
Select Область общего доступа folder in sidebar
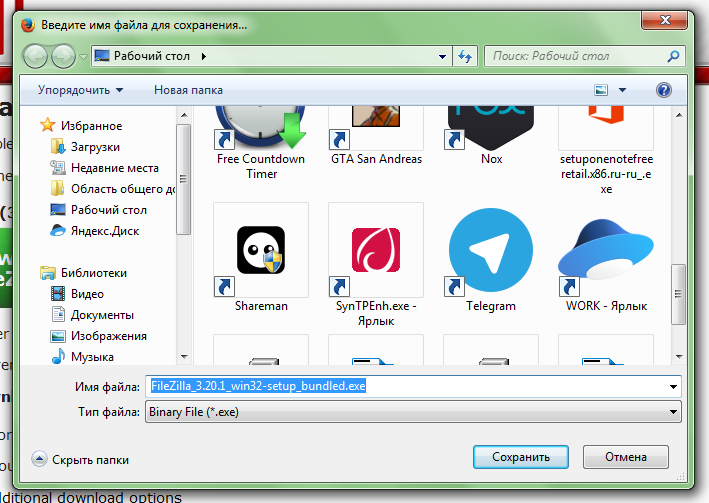point(113,189)
